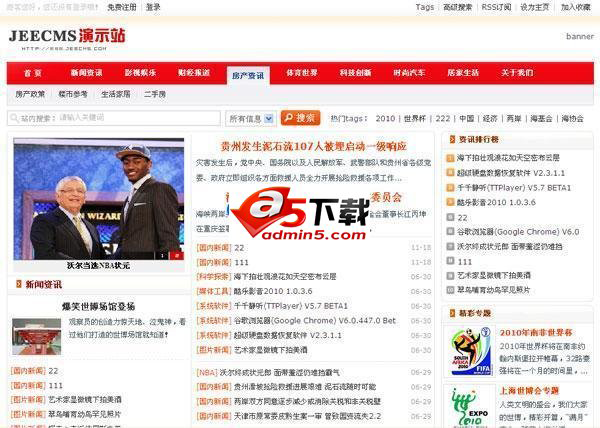Open 两岸双方同意逐步减少或消除关税和非关税壁 article
The width and height of the screenshot is (600, 428).
point(307,402)
